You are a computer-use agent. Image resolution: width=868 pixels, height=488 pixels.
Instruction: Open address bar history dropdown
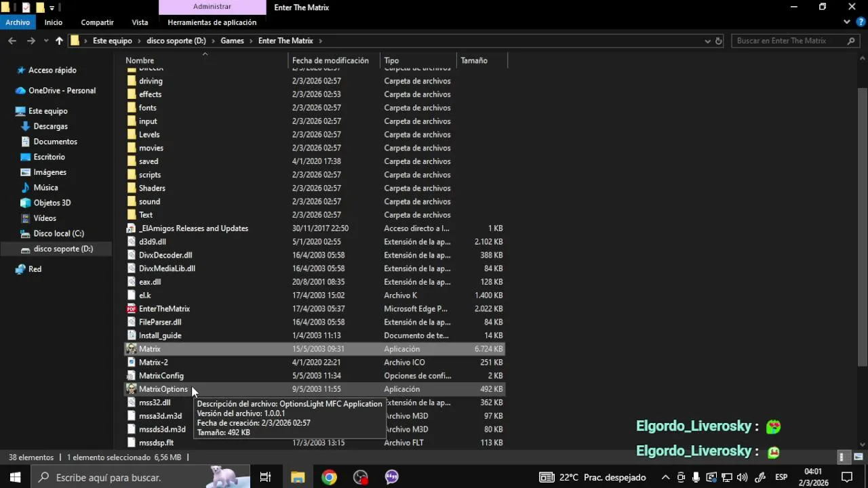[709, 41]
